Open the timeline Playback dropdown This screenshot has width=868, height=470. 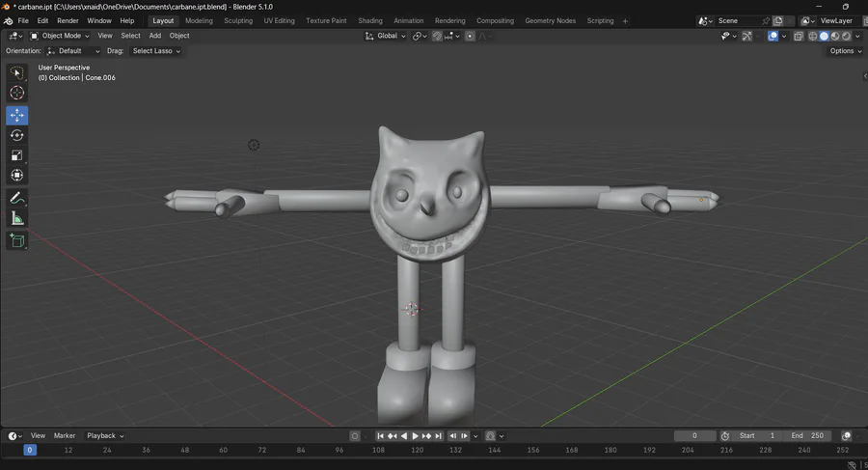(104, 436)
